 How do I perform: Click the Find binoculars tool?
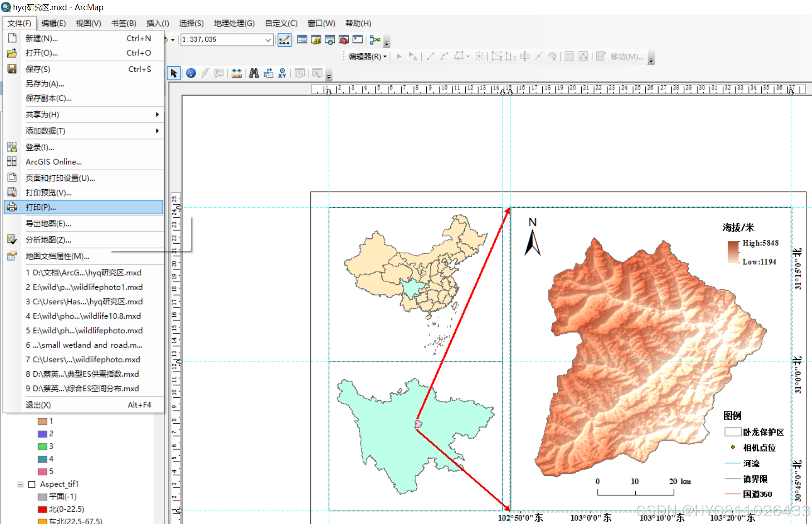253,73
